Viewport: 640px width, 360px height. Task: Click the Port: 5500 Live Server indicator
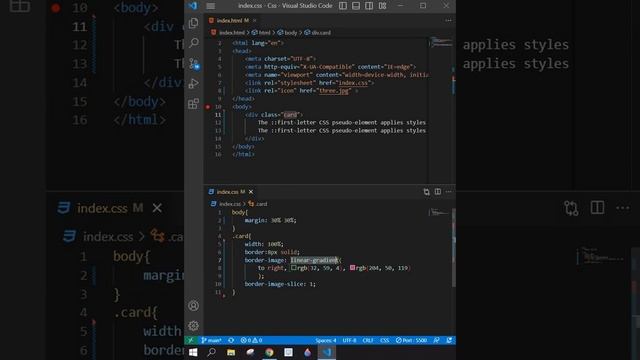coord(411,340)
